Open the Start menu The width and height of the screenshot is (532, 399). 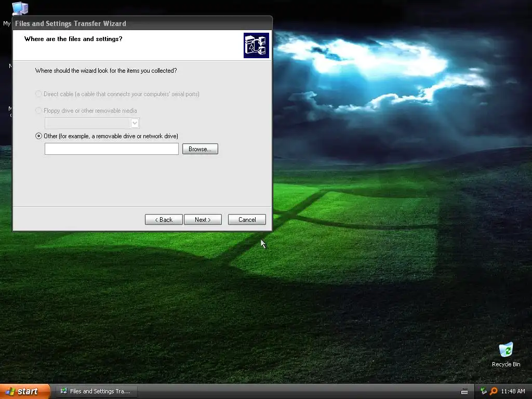(25, 391)
